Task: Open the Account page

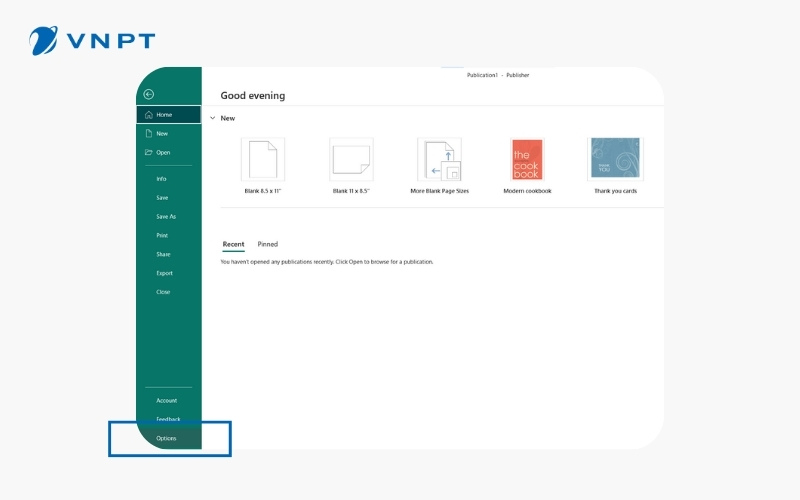Action: tap(166, 400)
